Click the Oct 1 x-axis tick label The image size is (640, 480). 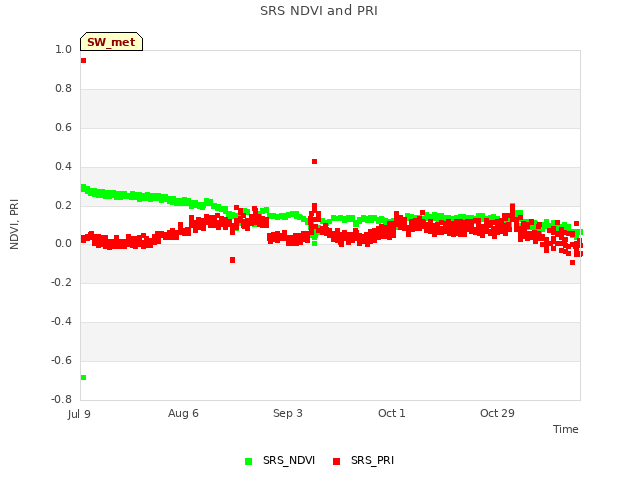click(x=391, y=413)
